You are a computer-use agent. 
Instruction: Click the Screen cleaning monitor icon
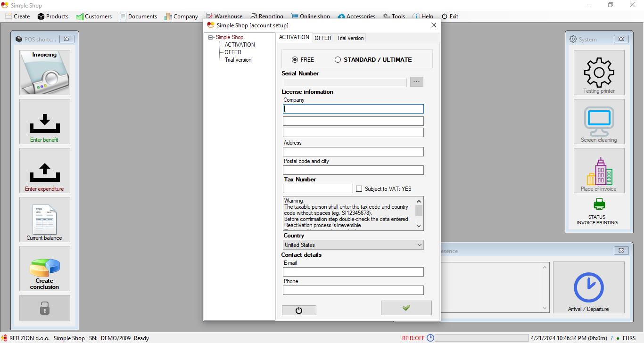(x=599, y=122)
